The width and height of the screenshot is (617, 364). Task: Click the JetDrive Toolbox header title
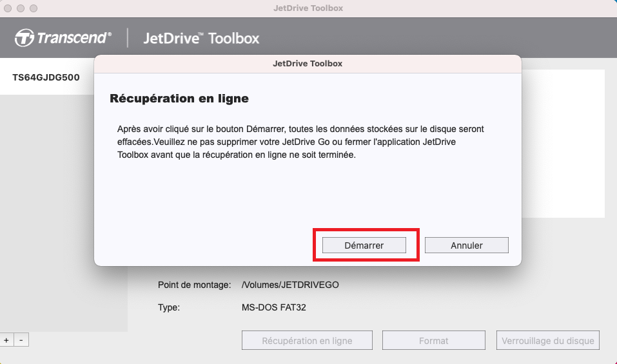pos(201,38)
